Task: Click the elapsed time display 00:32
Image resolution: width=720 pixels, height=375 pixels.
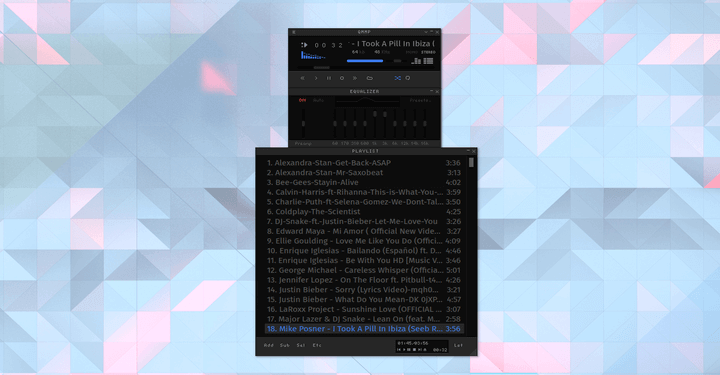Action: point(328,45)
